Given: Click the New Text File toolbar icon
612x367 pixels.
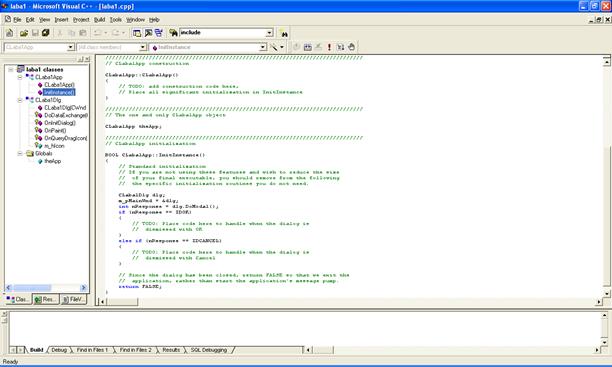Looking at the screenshot, I should click(9, 33).
